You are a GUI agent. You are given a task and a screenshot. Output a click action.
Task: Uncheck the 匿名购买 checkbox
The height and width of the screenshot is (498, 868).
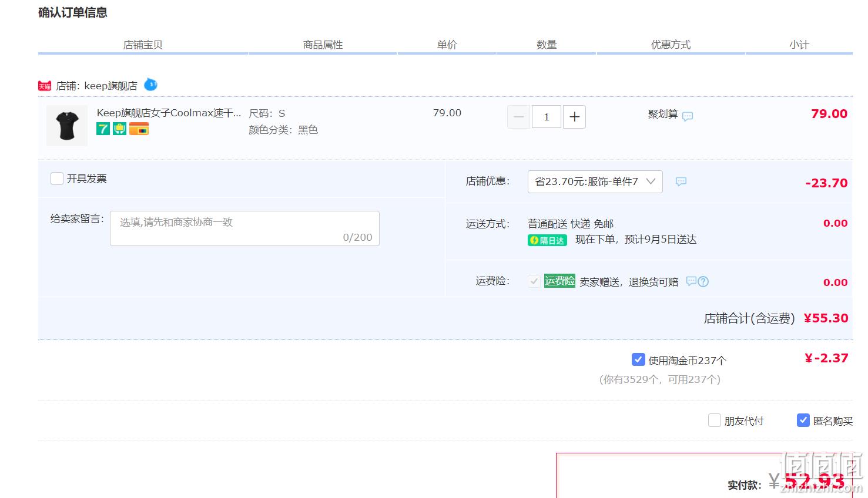point(803,420)
